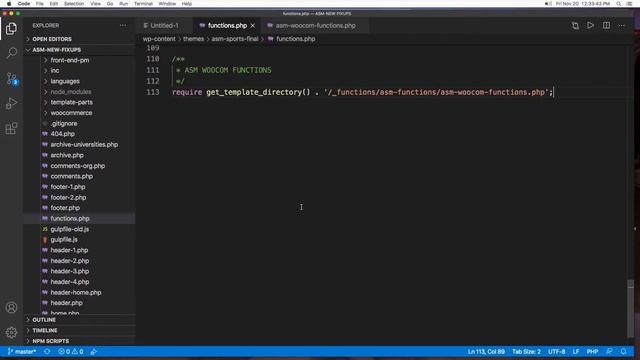Open the File menu
Viewport: 640px width, 360px height.
(x=40, y=4)
